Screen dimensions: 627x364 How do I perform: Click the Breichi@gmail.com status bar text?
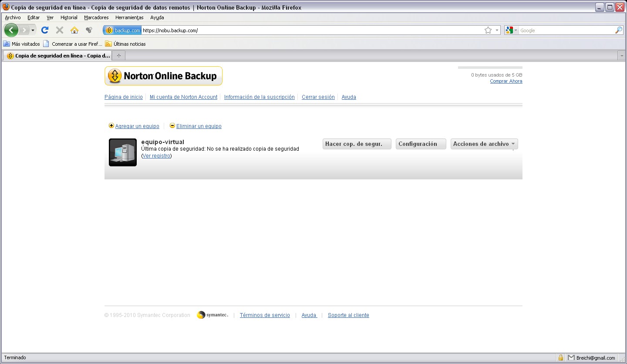click(x=596, y=358)
